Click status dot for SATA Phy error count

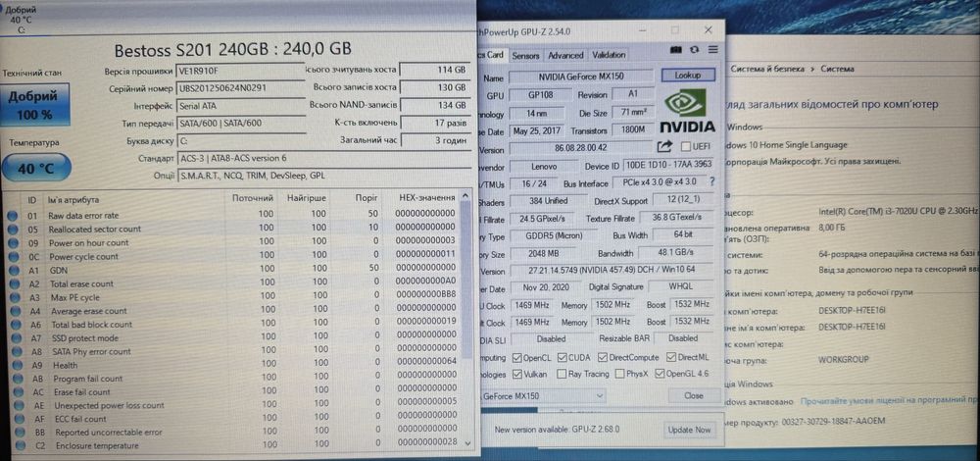click(x=15, y=351)
